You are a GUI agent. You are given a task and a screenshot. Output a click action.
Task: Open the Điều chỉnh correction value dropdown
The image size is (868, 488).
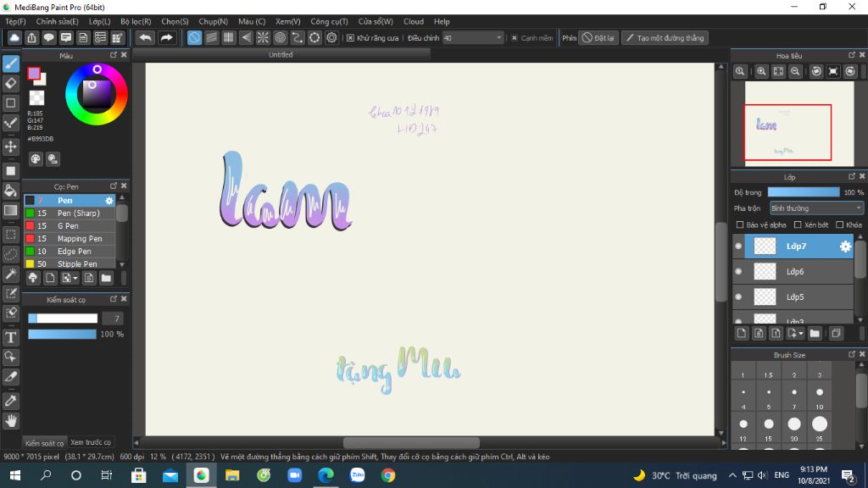click(472, 37)
